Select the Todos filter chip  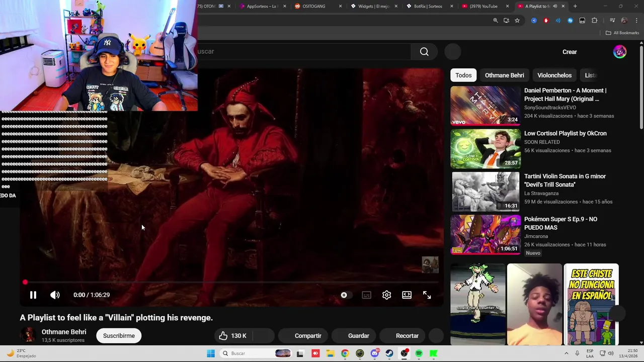point(463,75)
